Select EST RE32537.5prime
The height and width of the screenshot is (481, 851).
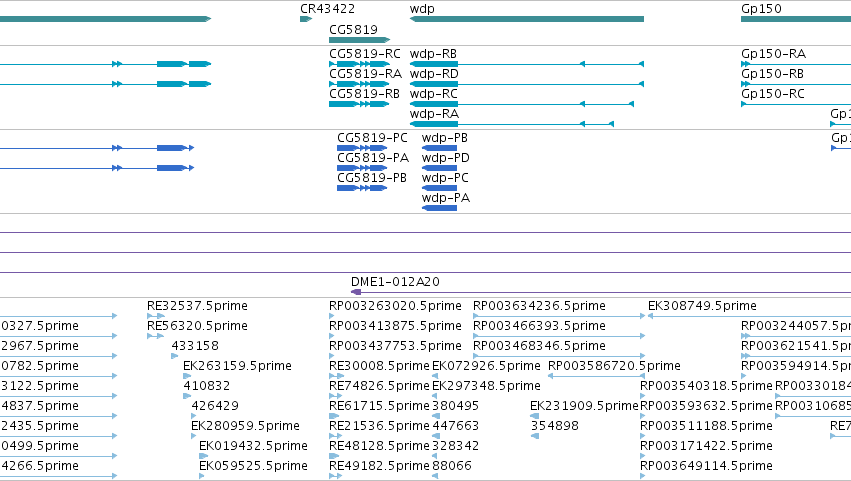tap(197, 306)
